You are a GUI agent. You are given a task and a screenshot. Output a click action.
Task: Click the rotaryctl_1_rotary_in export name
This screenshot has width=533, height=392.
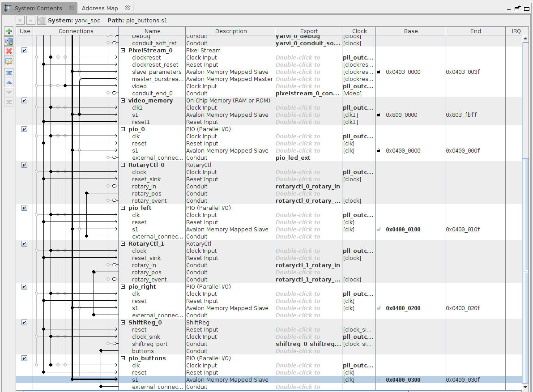click(x=307, y=265)
